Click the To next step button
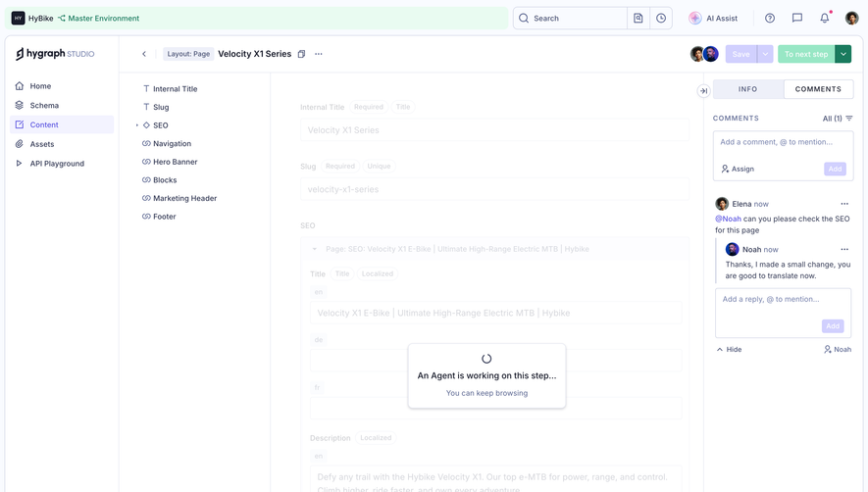This screenshot has width=868, height=492. (806, 54)
